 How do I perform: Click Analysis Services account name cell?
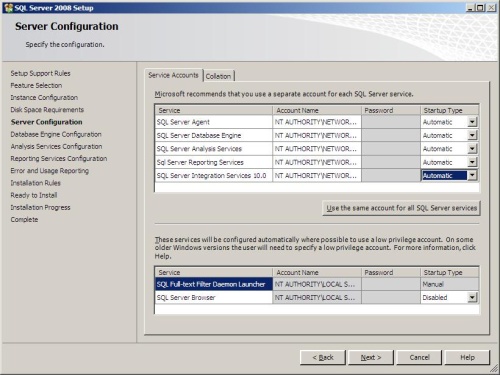(317, 149)
